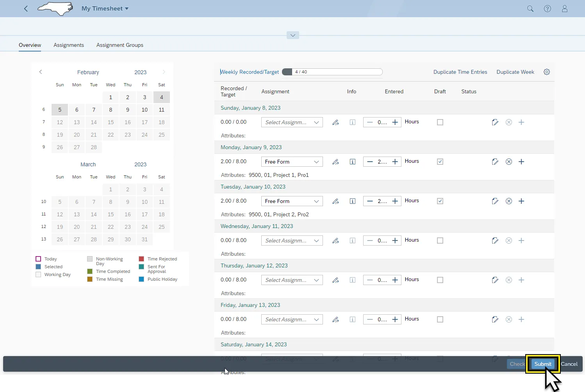
Task: Open the timesheet settings gear icon
Action: coord(547,72)
